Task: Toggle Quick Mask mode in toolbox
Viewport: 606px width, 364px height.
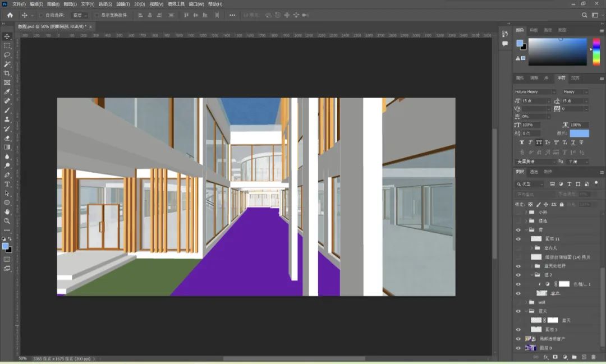Action: pyautogui.click(x=7, y=259)
